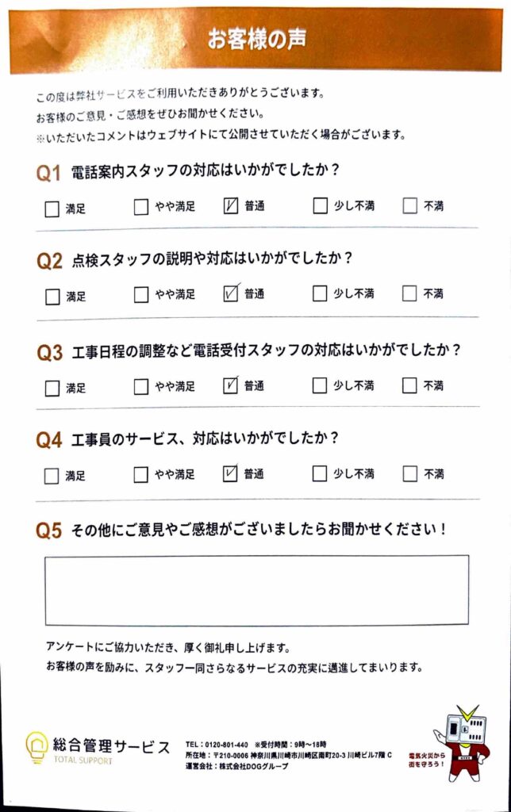The height and width of the screenshot is (812, 511).
Task: Check 不満 checkbox under Q4
Action: click(409, 474)
